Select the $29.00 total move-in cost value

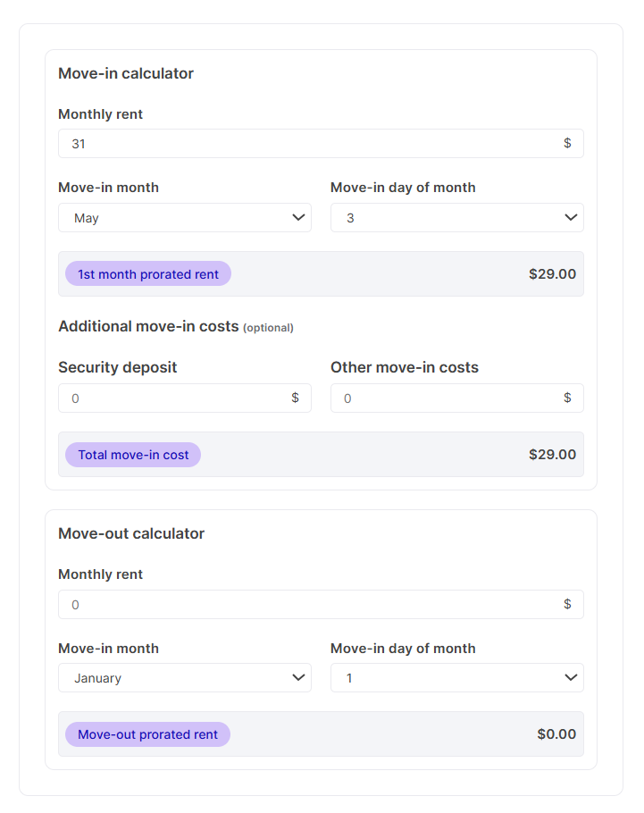(x=552, y=455)
